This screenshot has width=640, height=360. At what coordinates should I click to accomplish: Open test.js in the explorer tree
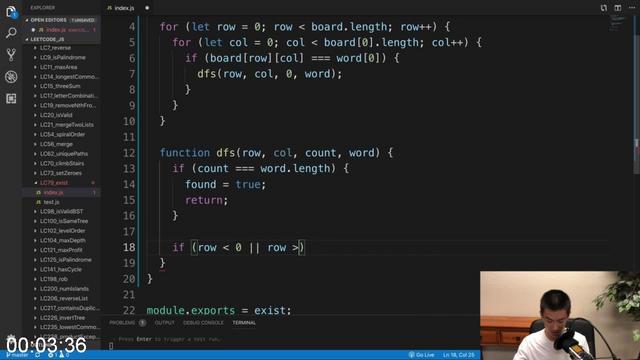pyautogui.click(x=51, y=202)
